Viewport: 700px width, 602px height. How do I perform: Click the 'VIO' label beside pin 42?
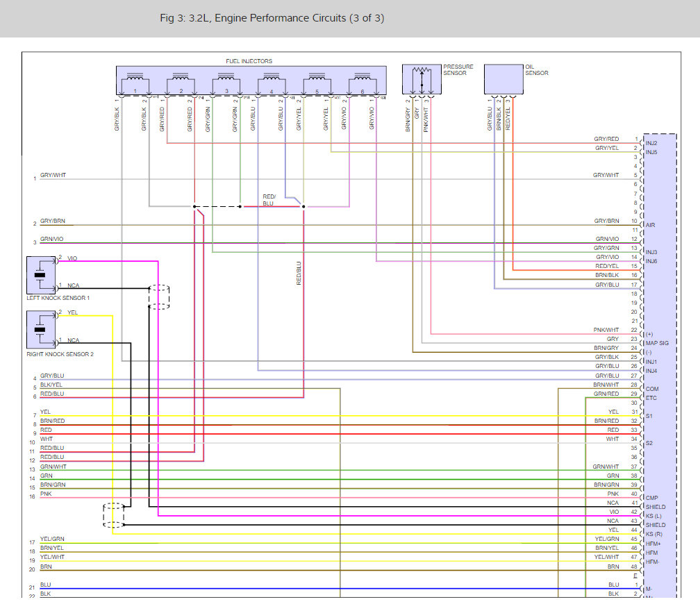(615, 512)
